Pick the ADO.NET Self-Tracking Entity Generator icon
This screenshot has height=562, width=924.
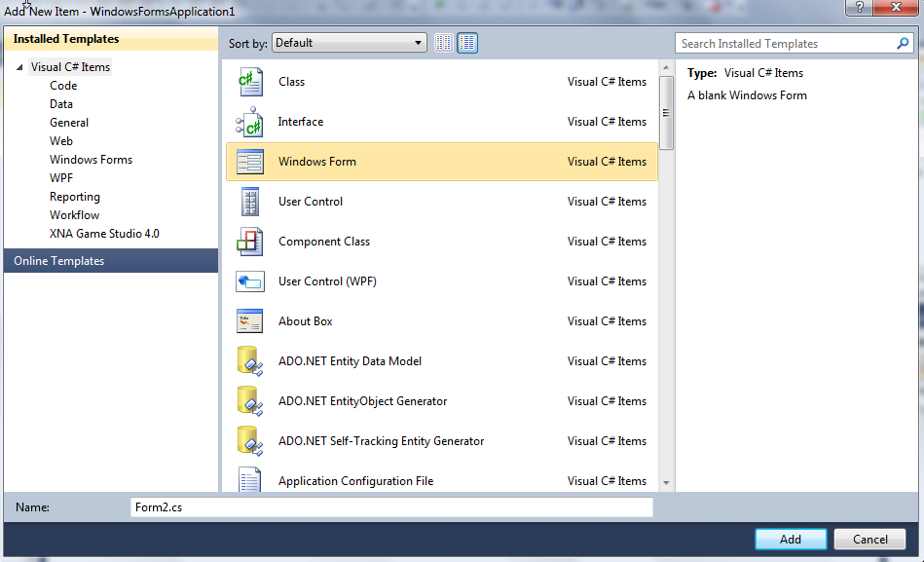(250, 441)
